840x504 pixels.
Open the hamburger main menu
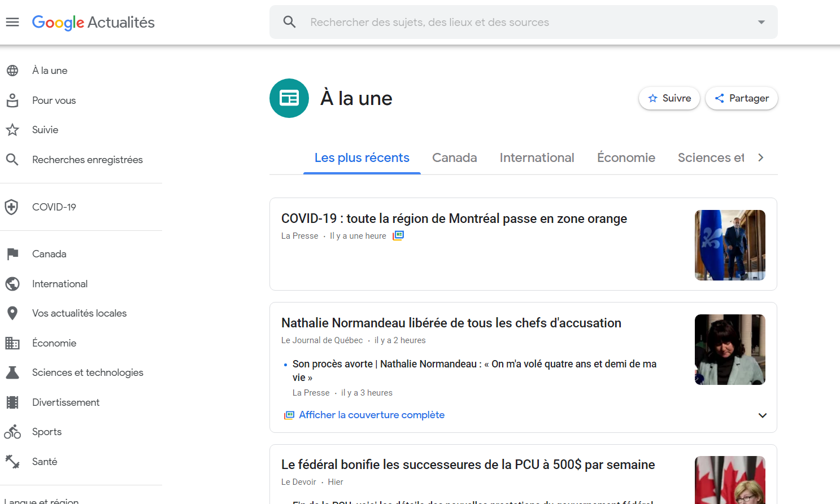coord(12,22)
